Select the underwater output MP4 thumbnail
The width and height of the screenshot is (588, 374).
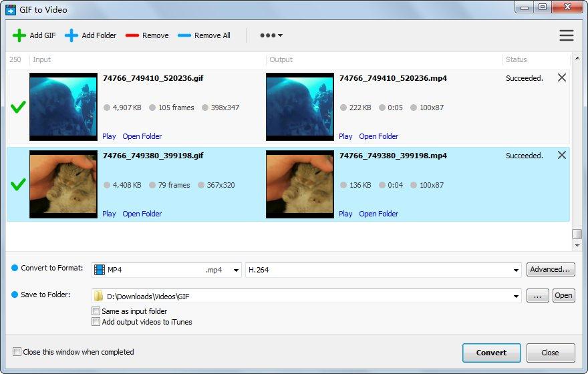(299, 107)
